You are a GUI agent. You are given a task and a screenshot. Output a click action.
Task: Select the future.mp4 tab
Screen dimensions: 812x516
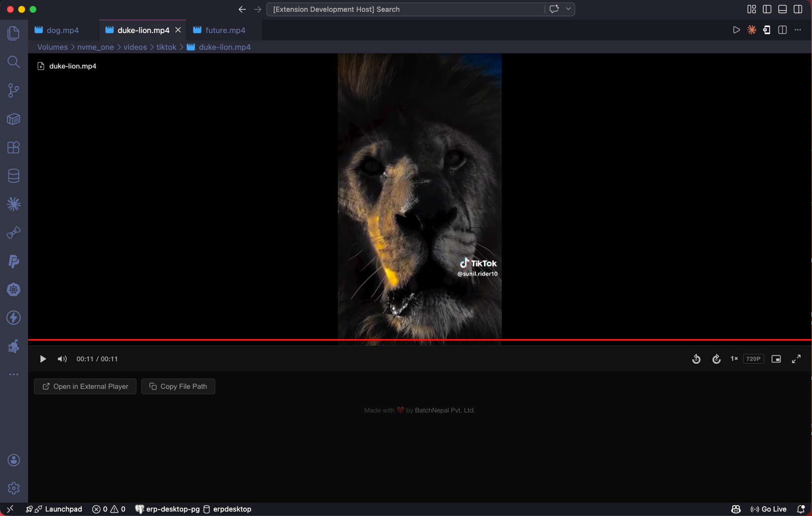click(x=224, y=30)
